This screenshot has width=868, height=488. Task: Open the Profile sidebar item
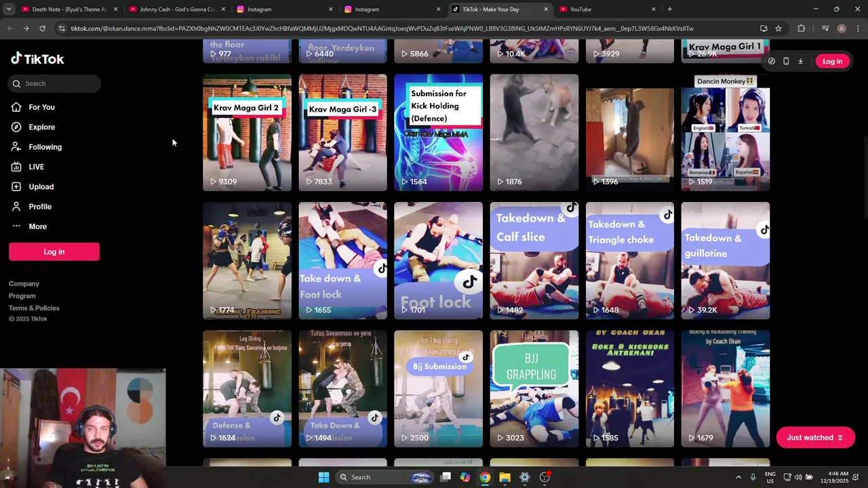[x=31, y=207]
